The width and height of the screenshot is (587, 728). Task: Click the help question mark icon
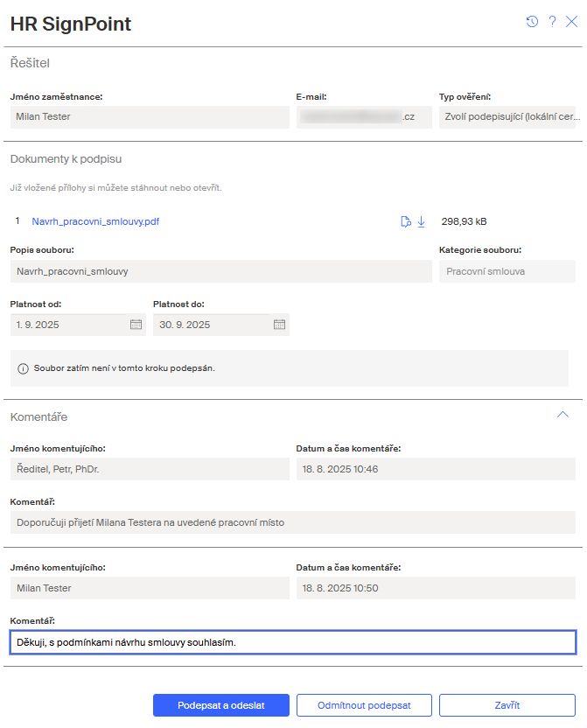[552, 22]
